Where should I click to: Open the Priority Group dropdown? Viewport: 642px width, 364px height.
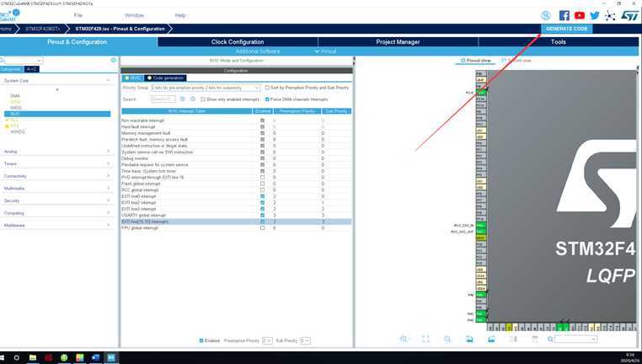205,88
